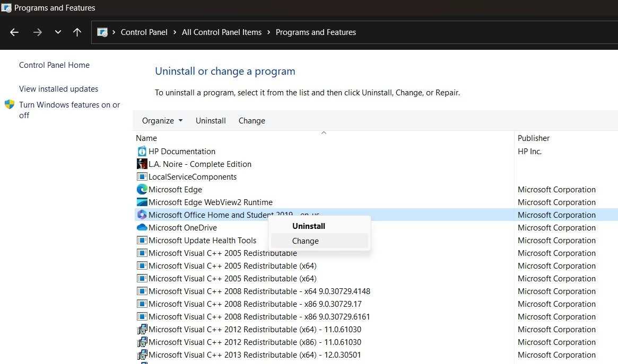Click the Visual C++ 2008 x86 9.0.30729.6161 icon

click(x=142, y=316)
